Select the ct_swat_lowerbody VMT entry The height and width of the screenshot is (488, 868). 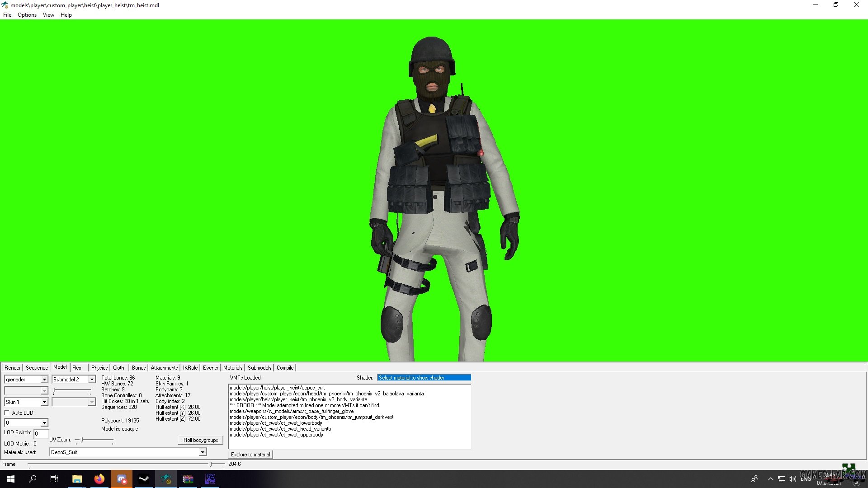pyautogui.click(x=276, y=423)
